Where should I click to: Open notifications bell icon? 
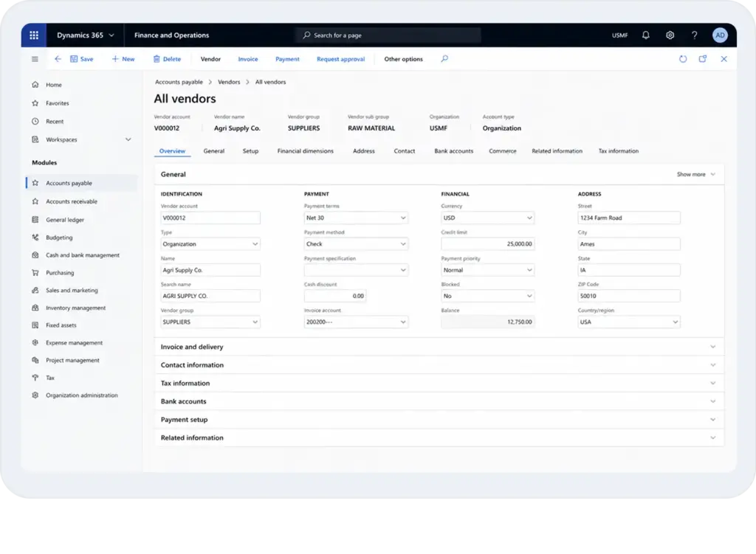pos(645,35)
